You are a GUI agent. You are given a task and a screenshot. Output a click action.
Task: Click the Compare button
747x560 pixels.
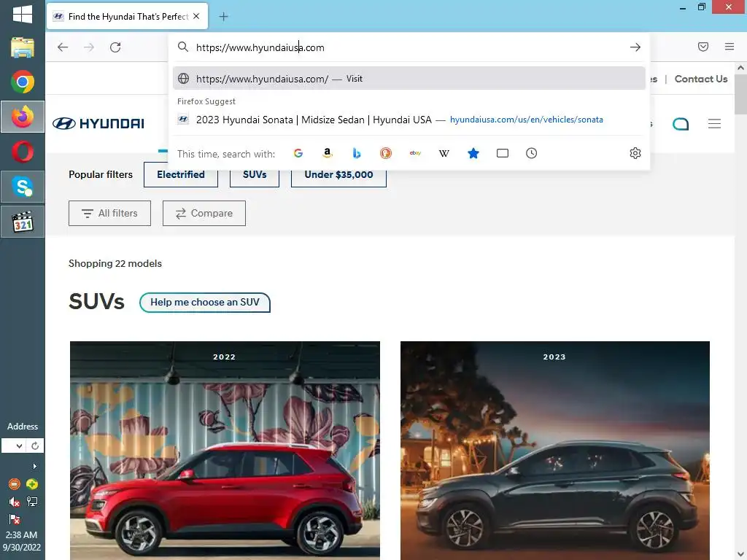tap(204, 214)
